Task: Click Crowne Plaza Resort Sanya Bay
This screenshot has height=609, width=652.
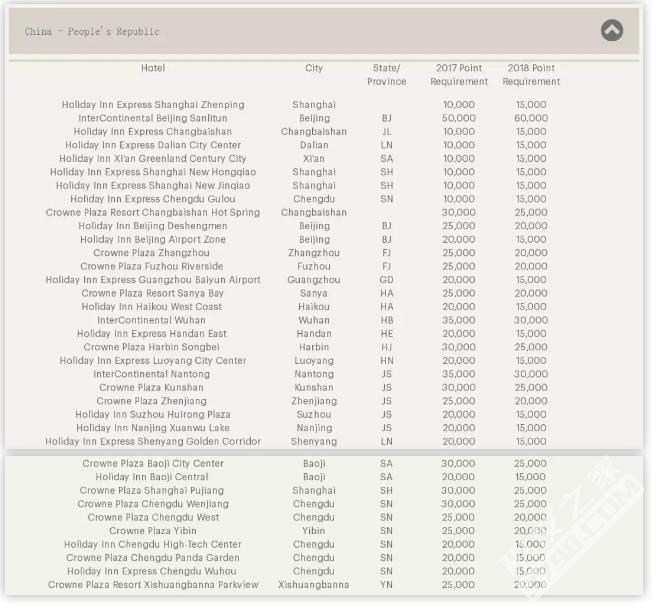Action: pyautogui.click(x=153, y=293)
